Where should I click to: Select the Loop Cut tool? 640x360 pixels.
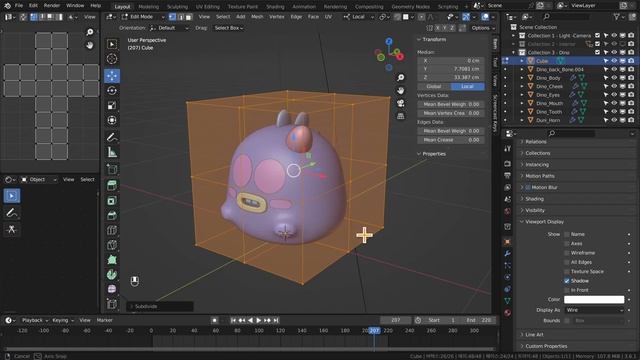[x=112, y=230]
